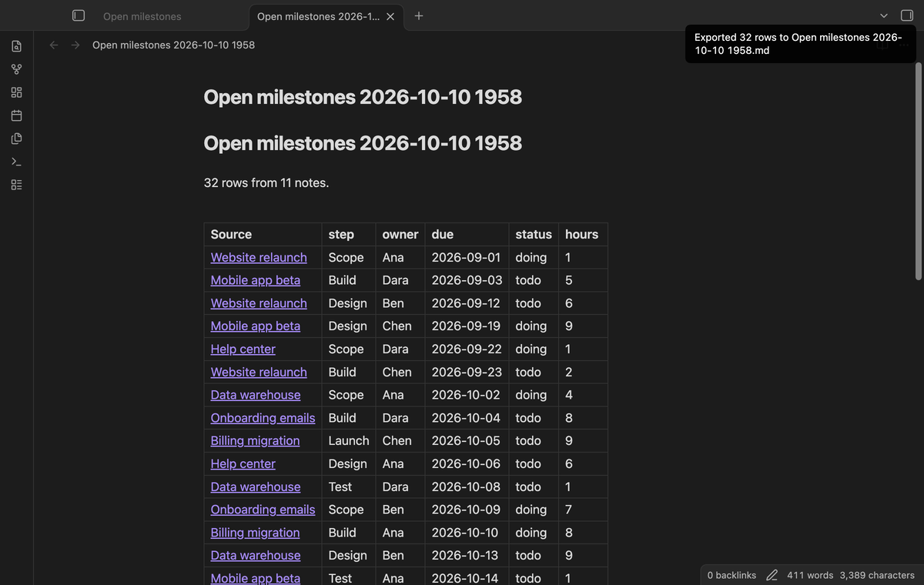The image size is (924, 585).
Task: Open Help center link due 2026-09-22
Action: 243,349
